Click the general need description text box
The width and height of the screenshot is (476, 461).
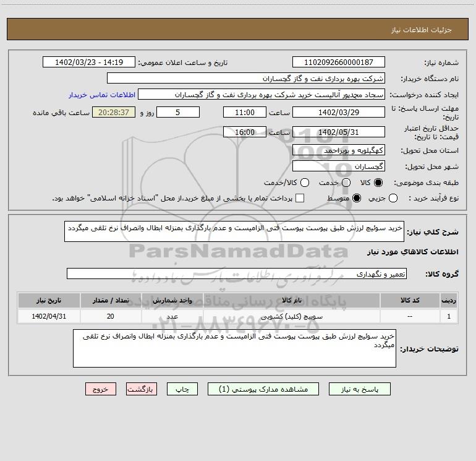(x=234, y=231)
